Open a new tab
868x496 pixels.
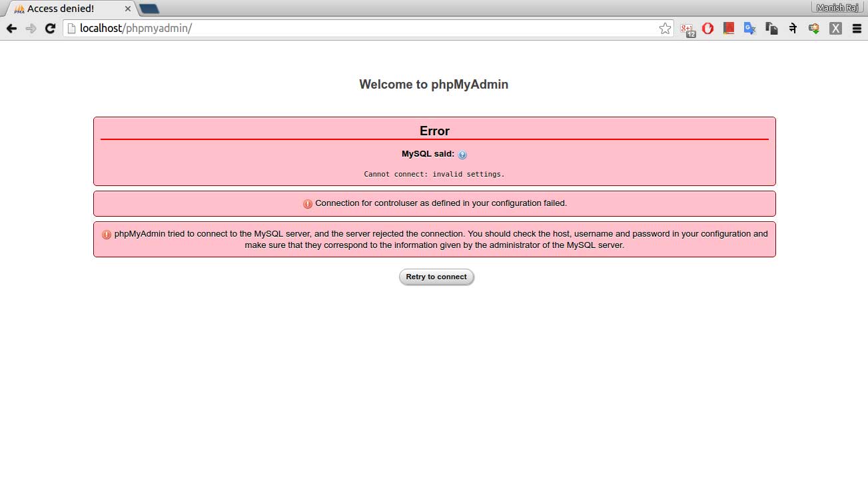[x=149, y=9]
